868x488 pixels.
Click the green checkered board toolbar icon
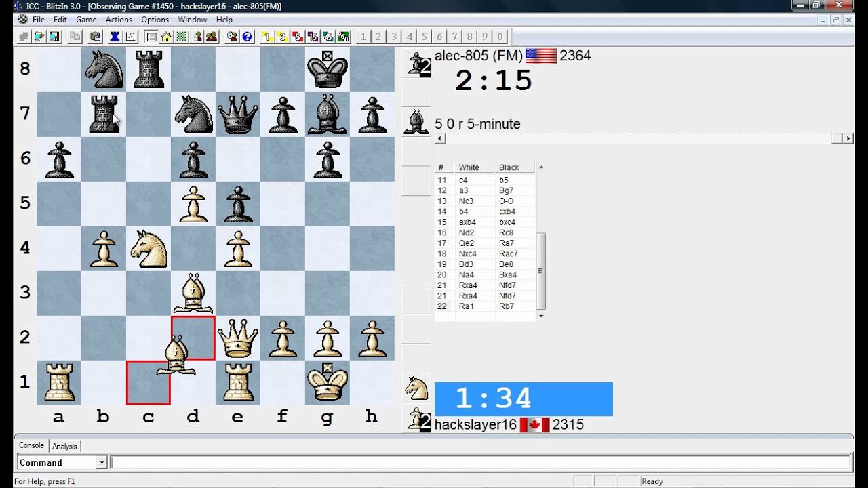pos(181,37)
